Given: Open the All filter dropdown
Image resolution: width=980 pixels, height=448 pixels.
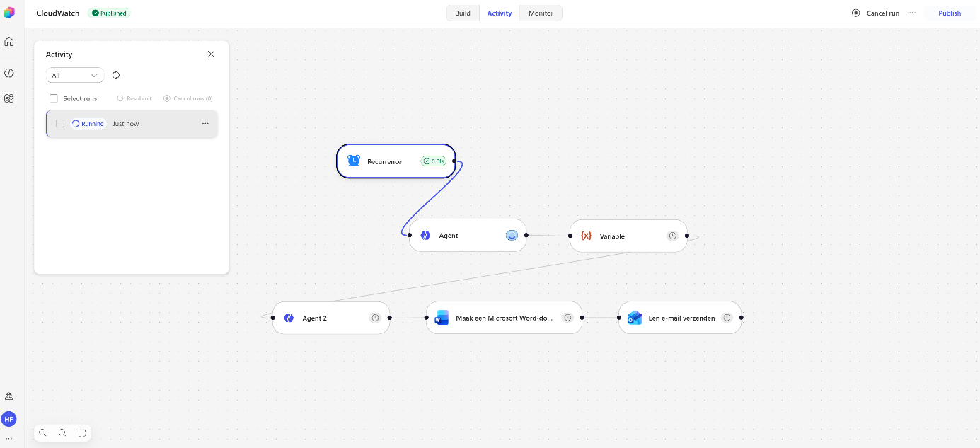Looking at the screenshot, I should point(75,75).
